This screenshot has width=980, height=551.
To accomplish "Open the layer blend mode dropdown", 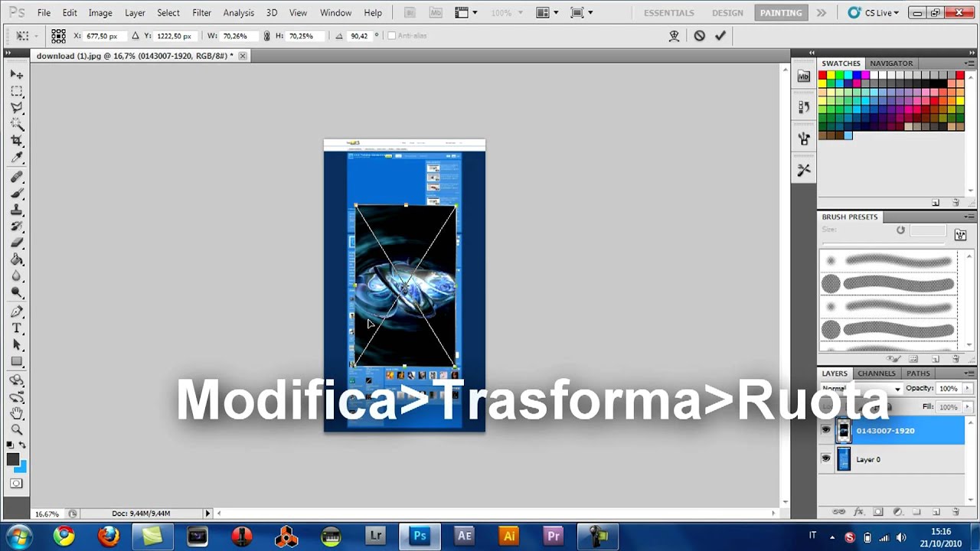I will click(861, 389).
